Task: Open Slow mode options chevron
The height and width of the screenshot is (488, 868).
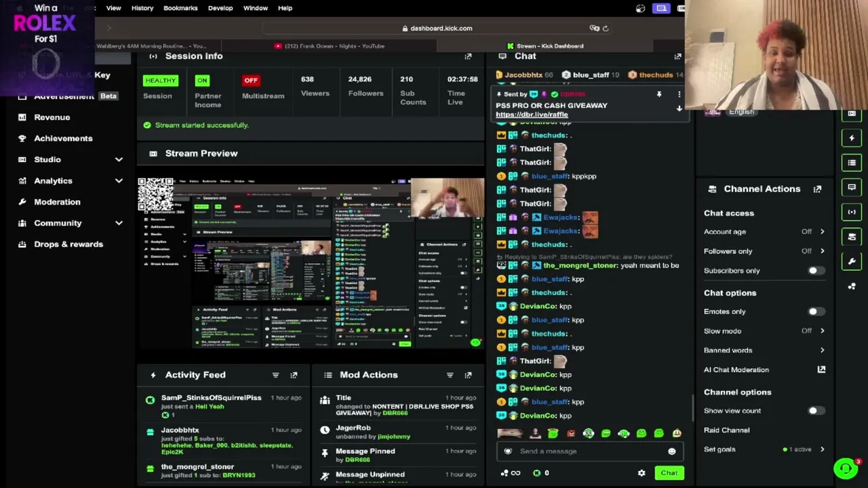Action: pyautogui.click(x=822, y=331)
